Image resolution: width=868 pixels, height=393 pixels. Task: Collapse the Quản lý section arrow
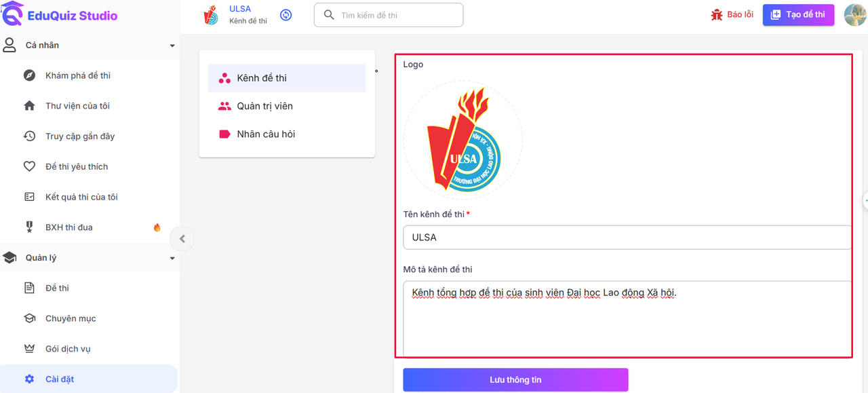pos(172,258)
